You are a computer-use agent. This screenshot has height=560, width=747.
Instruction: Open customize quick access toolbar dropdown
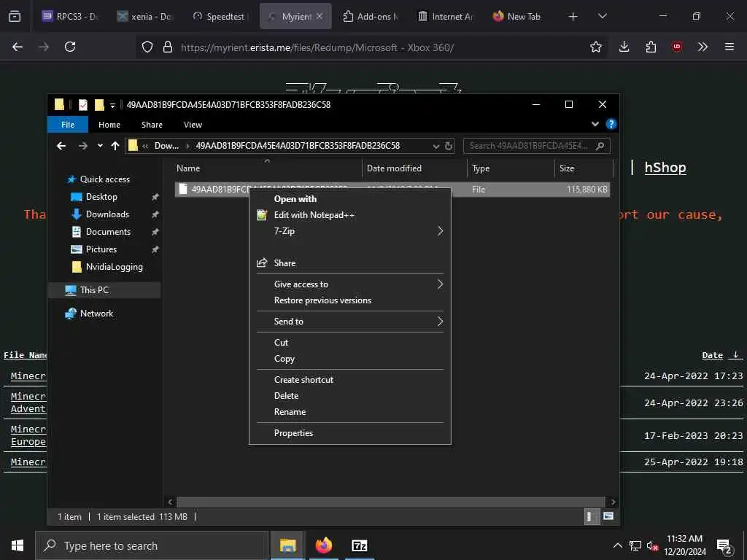pos(112,105)
